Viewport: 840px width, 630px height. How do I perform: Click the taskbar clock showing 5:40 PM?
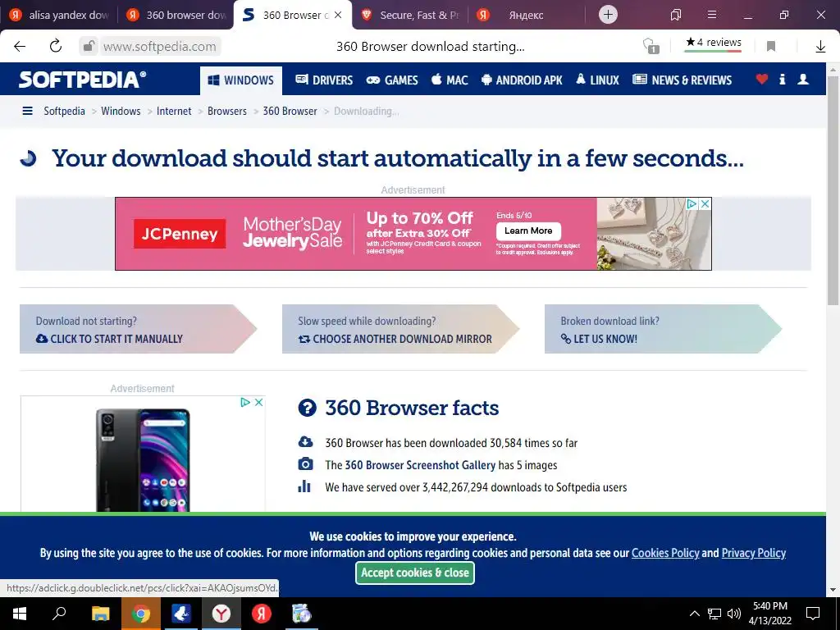coord(770,614)
